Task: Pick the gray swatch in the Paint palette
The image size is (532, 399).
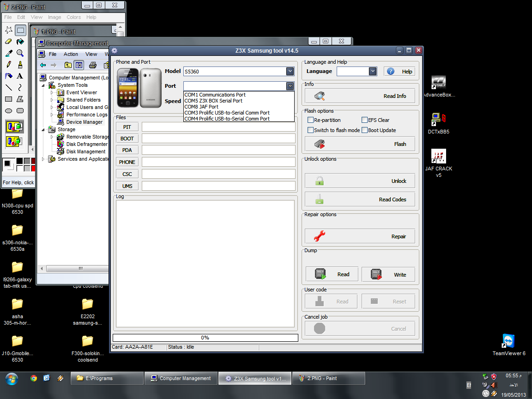Action: (x=27, y=162)
